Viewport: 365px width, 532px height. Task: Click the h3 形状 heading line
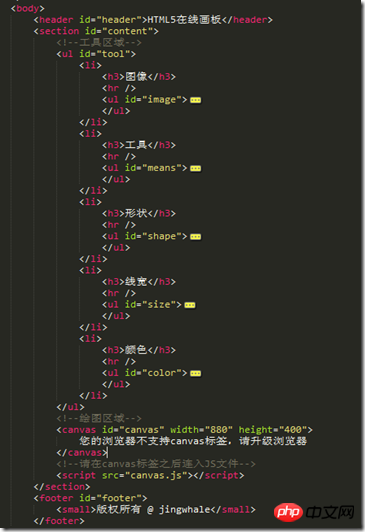[x=139, y=213]
